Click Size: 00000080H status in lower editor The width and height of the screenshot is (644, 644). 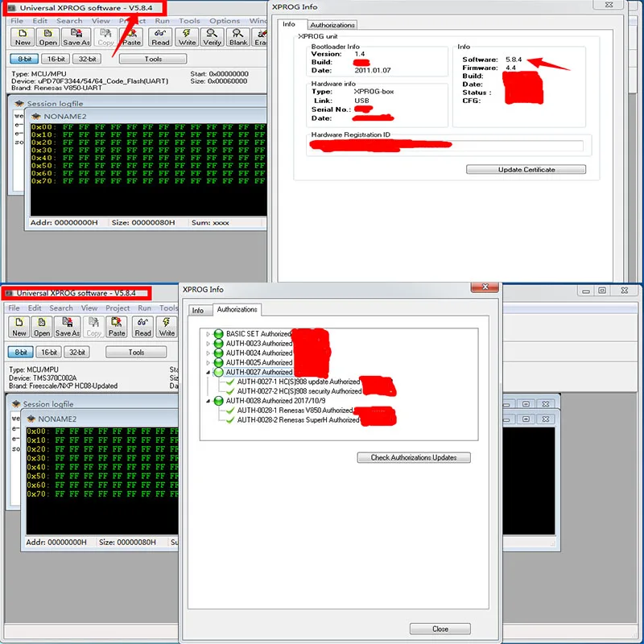pos(127,542)
